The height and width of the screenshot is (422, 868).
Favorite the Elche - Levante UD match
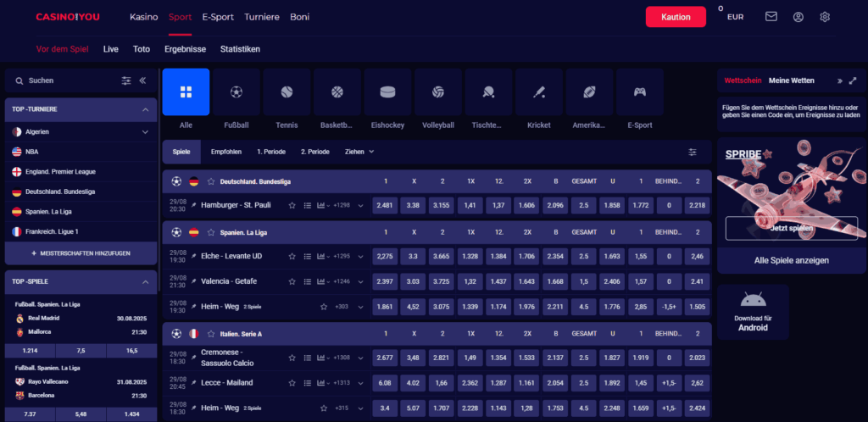pyautogui.click(x=292, y=256)
